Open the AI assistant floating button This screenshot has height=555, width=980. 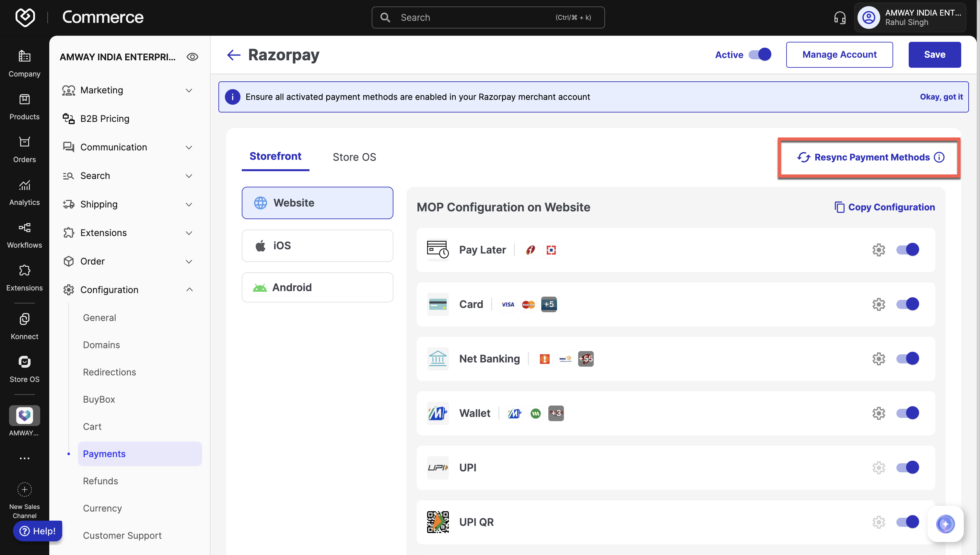point(945,524)
